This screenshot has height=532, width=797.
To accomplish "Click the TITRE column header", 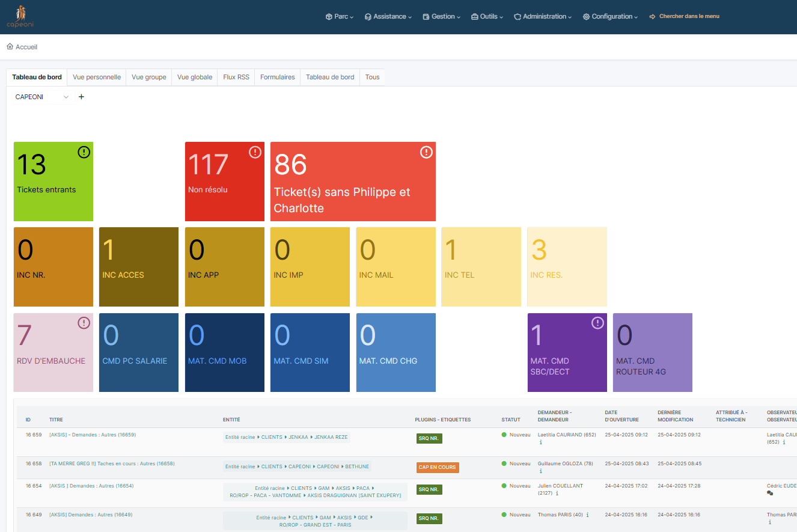I will click(56, 420).
